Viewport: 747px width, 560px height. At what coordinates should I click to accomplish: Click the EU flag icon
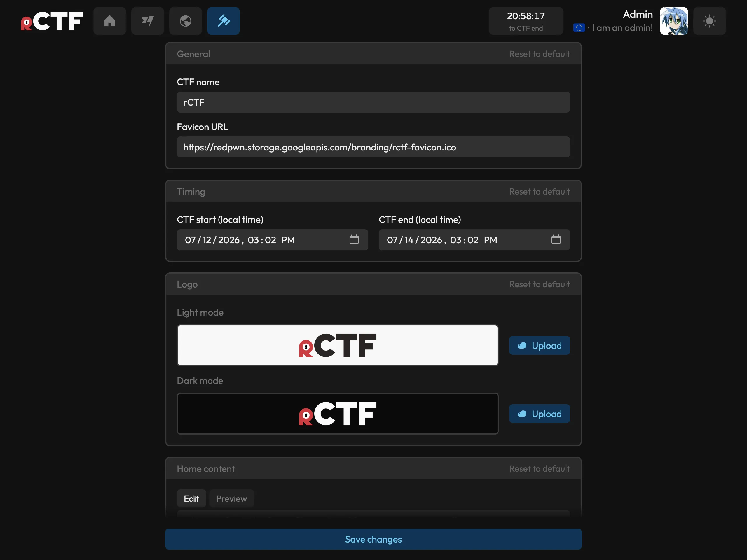click(579, 28)
